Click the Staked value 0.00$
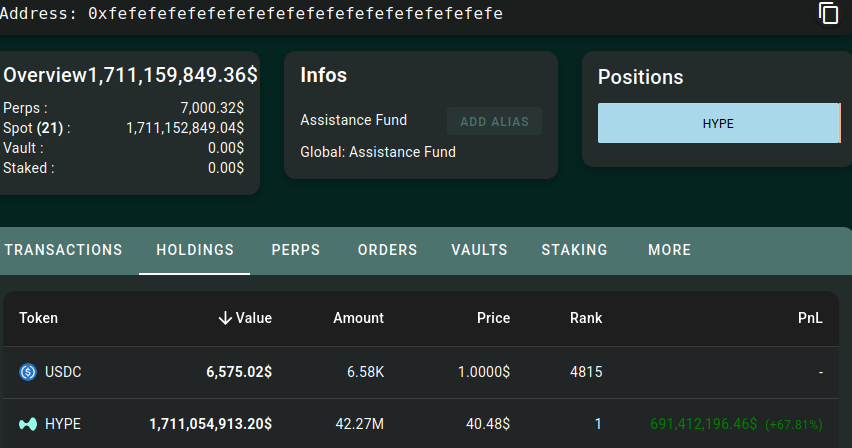Image resolution: width=852 pixels, height=448 pixels. click(226, 169)
